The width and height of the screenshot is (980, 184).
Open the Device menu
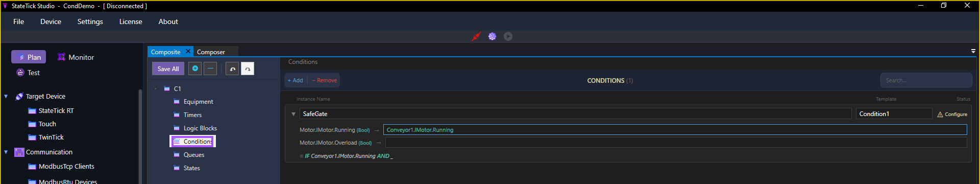pos(51,21)
